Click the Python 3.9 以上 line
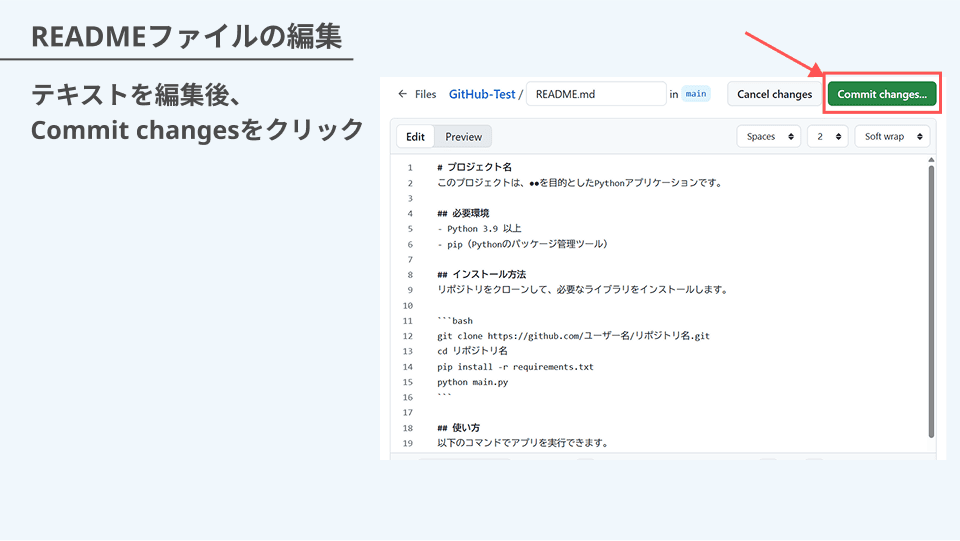 click(479, 228)
